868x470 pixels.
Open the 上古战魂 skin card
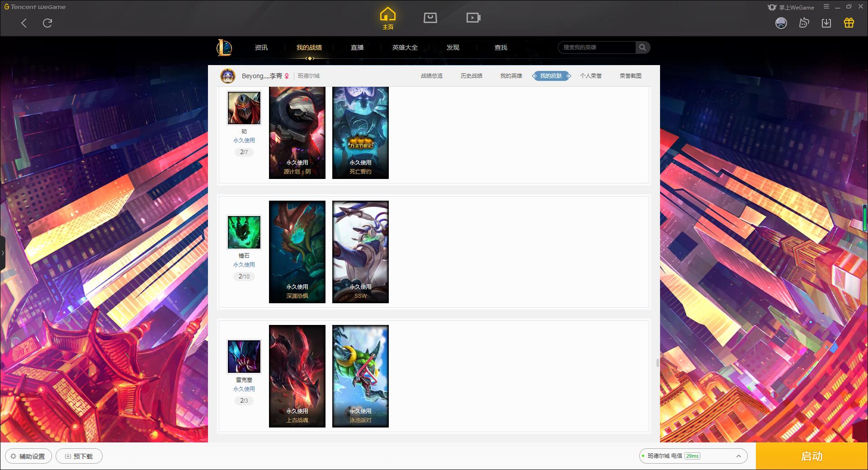pyautogui.click(x=297, y=376)
